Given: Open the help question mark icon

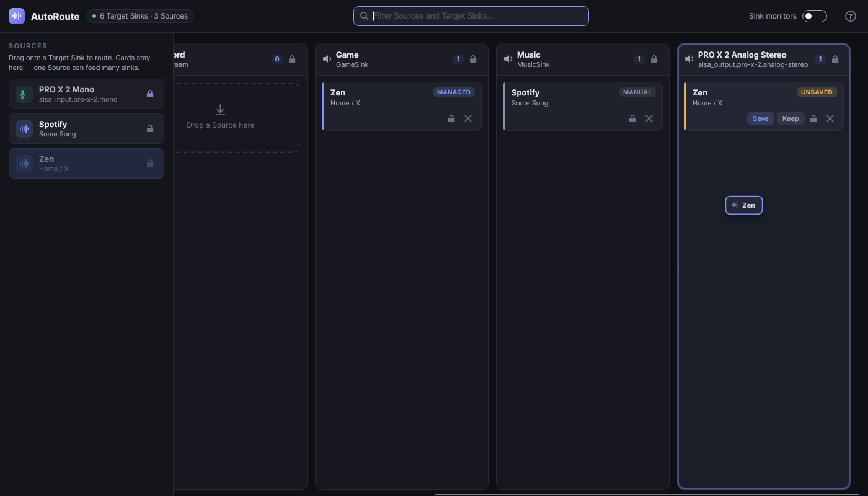Looking at the screenshot, I should point(851,16).
